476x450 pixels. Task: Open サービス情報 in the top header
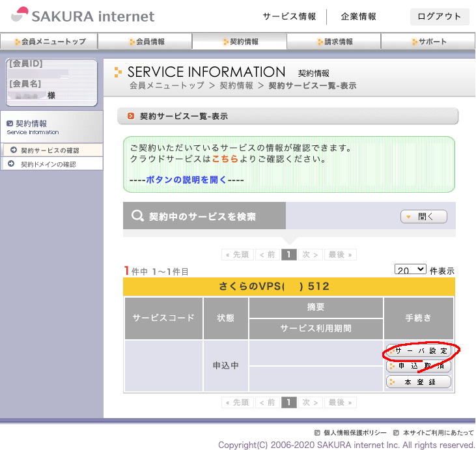click(289, 16)
